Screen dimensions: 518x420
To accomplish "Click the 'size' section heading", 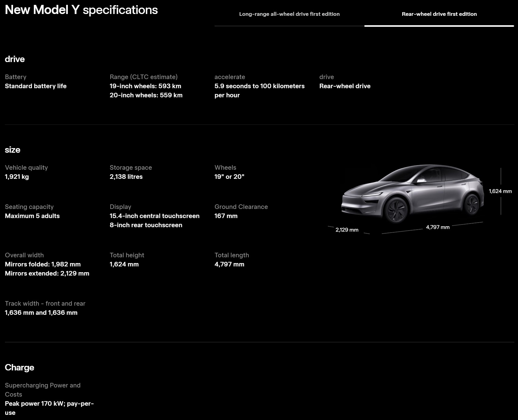I will point(12,150).
